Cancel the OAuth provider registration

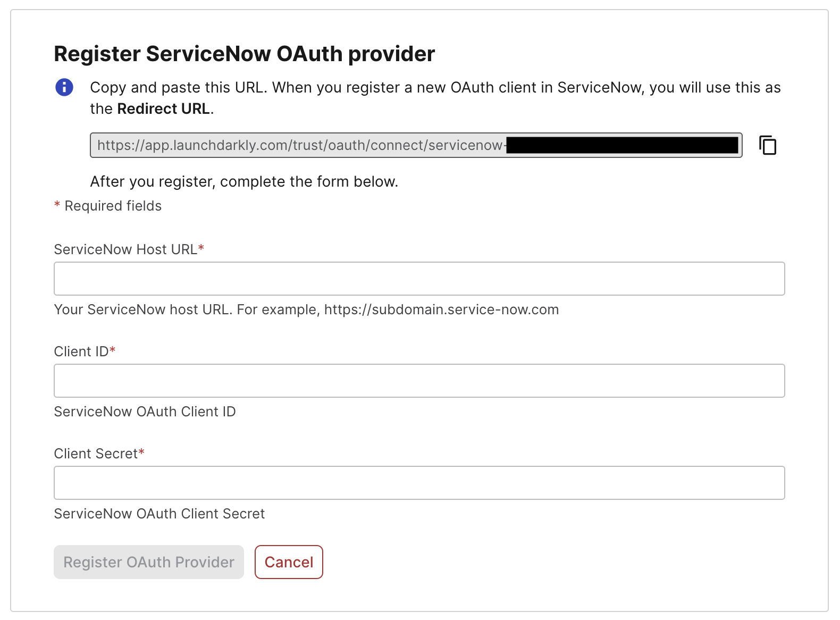(x=289, y=562)
